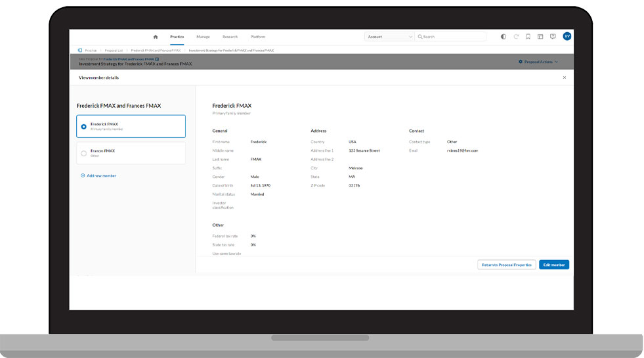Close the View member details panel
The image size is (644, 358).
click(x=564, y=78)
